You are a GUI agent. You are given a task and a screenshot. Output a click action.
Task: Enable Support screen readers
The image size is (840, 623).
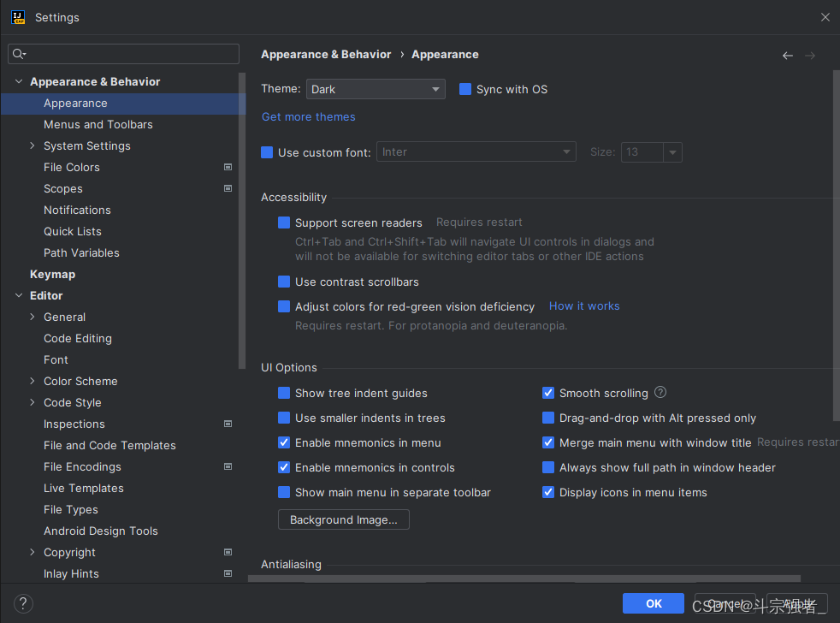pyautogui.click(x=284, y=222)
